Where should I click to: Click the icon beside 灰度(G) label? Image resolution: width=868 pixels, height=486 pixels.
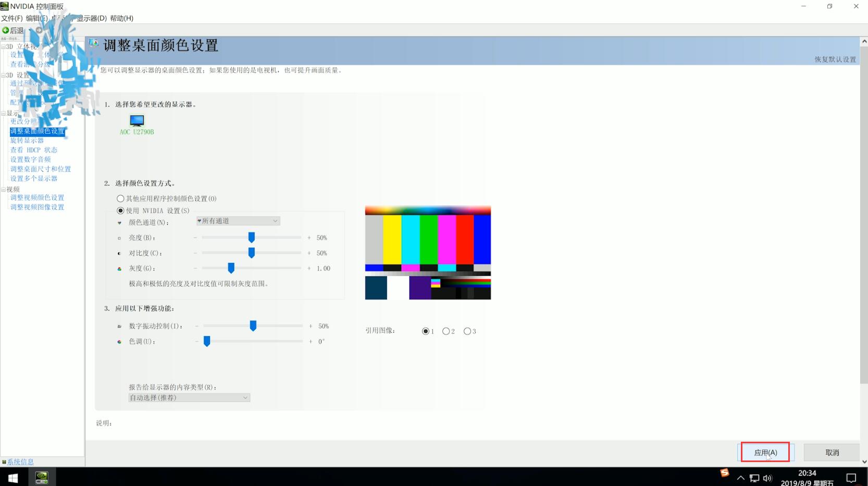(119, 269)
